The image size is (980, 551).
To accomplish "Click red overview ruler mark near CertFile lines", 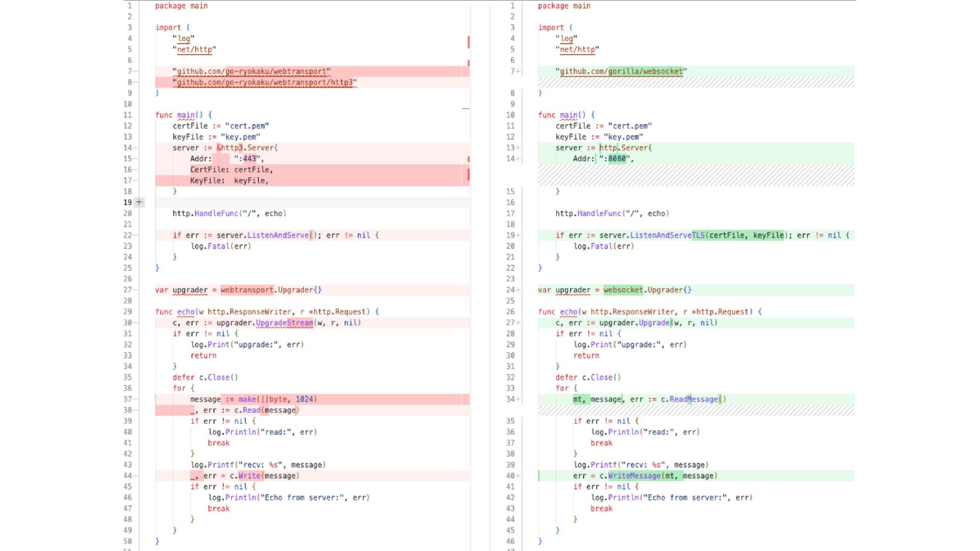I will 468,175.
